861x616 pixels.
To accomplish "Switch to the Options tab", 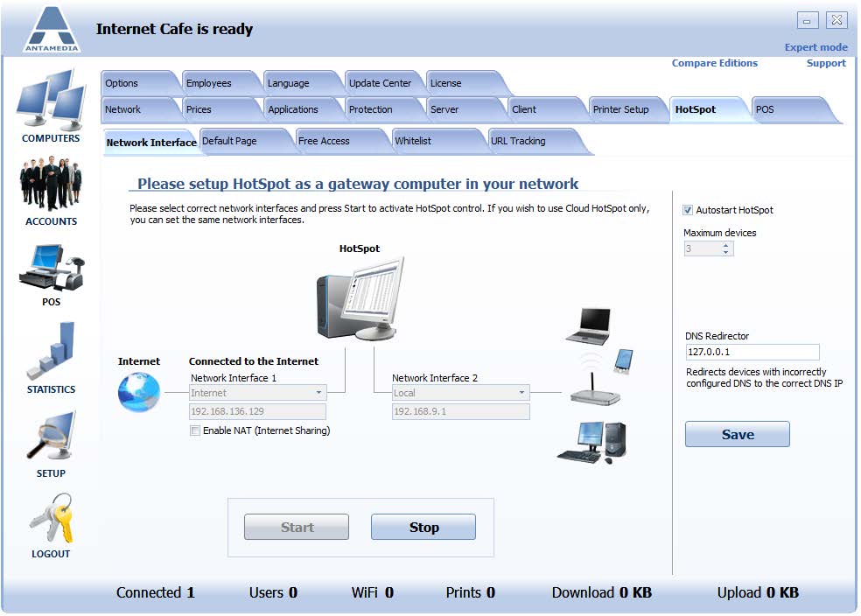I will [x=138, y=83].
